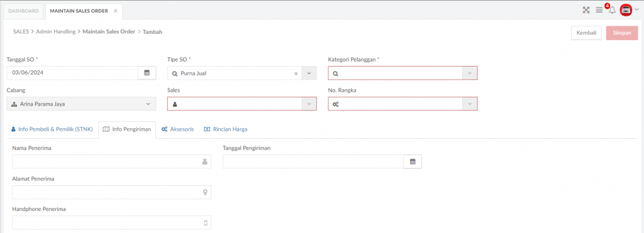This screenshot has height=233, width=644.
Task: Go to the Dashboard tab
Action: click(x=23, y=11)
